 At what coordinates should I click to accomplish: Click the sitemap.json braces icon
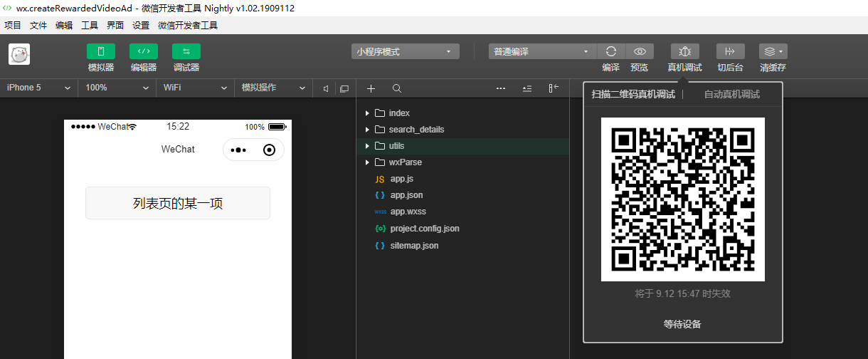click(380, 246)
